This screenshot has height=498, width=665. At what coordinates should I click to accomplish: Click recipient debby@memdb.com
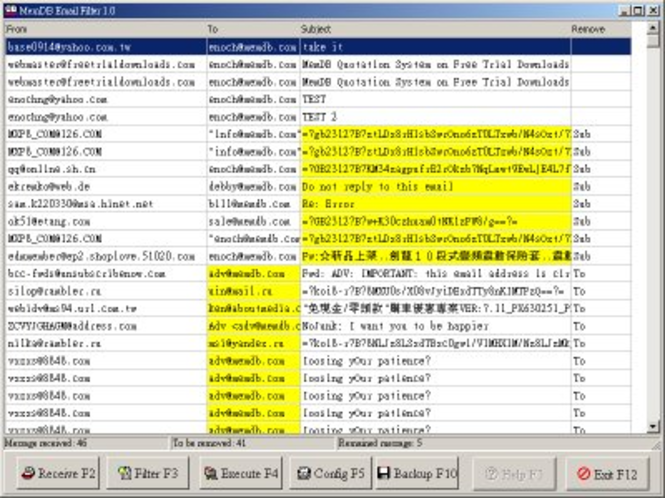[253, 186]
